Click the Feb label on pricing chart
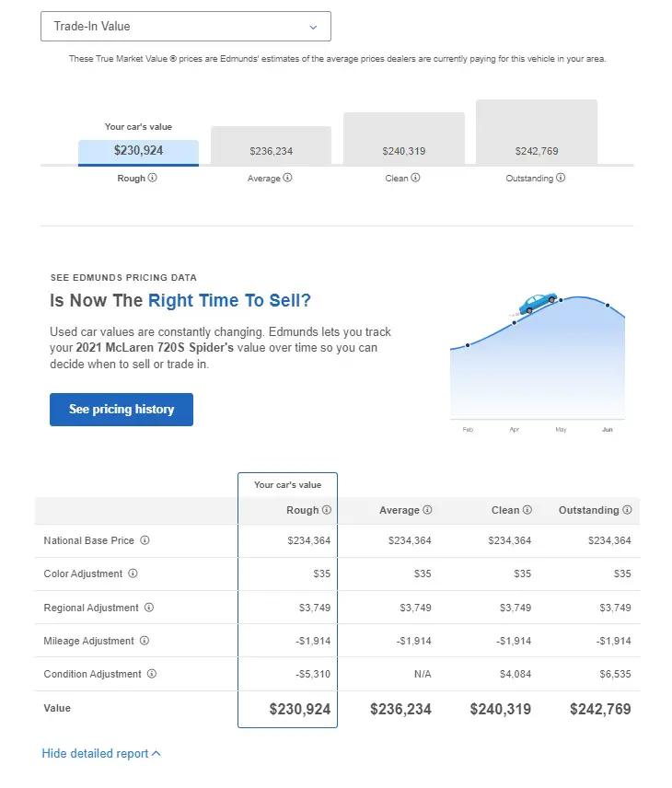 (x=468, y=430)
